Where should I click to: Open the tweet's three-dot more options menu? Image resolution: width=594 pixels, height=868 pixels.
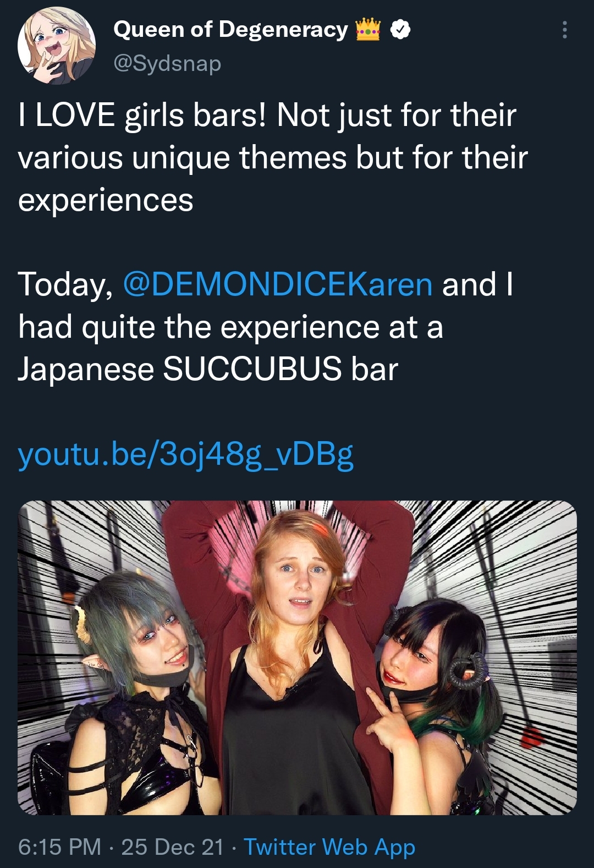tap(564, 30)
